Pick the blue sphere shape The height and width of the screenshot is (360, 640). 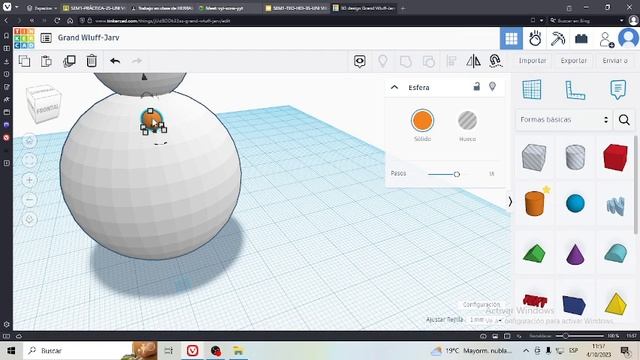tap(575, 203)
